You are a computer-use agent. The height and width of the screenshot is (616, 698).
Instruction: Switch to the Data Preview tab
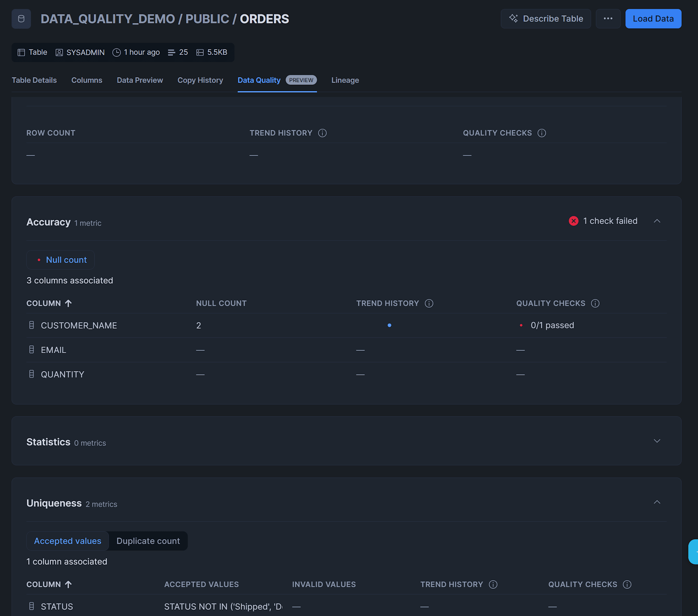pos(140,80)
